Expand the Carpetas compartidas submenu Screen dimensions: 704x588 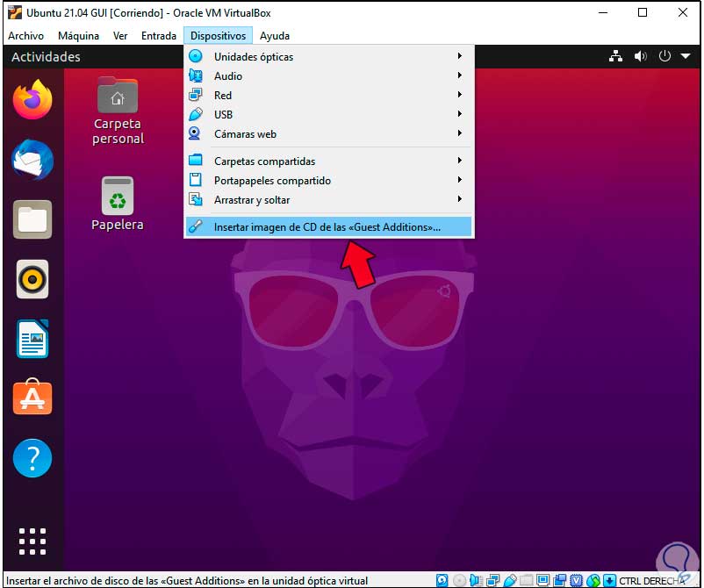coord(328,161)
